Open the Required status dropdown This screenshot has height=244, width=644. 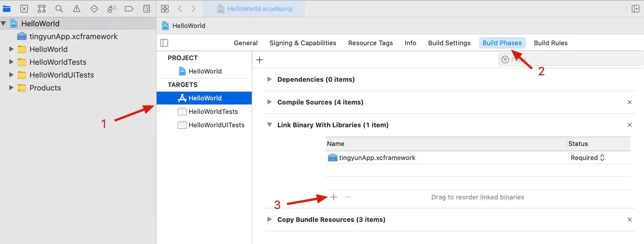click(x=588, y=158)
